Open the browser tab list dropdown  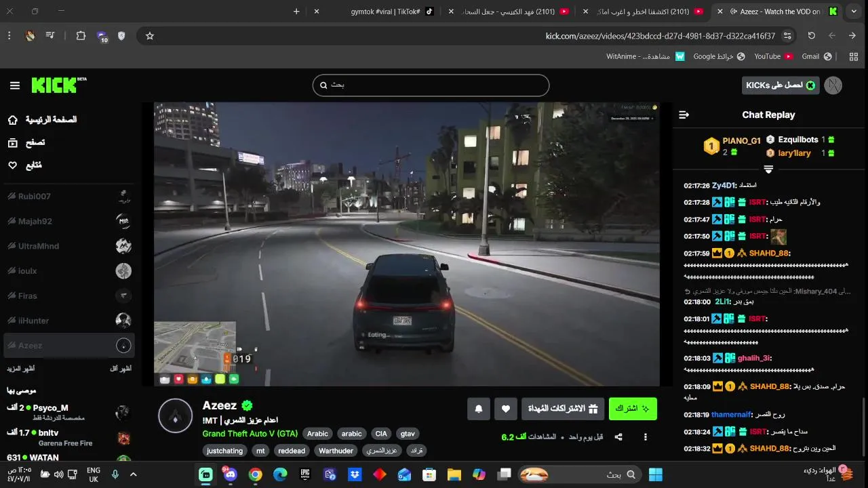click(x=854, y=12)
